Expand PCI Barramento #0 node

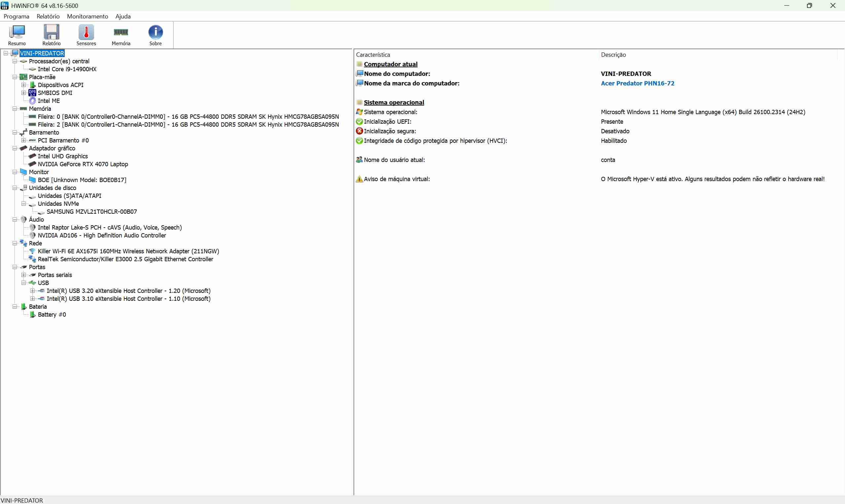[23, 140]
